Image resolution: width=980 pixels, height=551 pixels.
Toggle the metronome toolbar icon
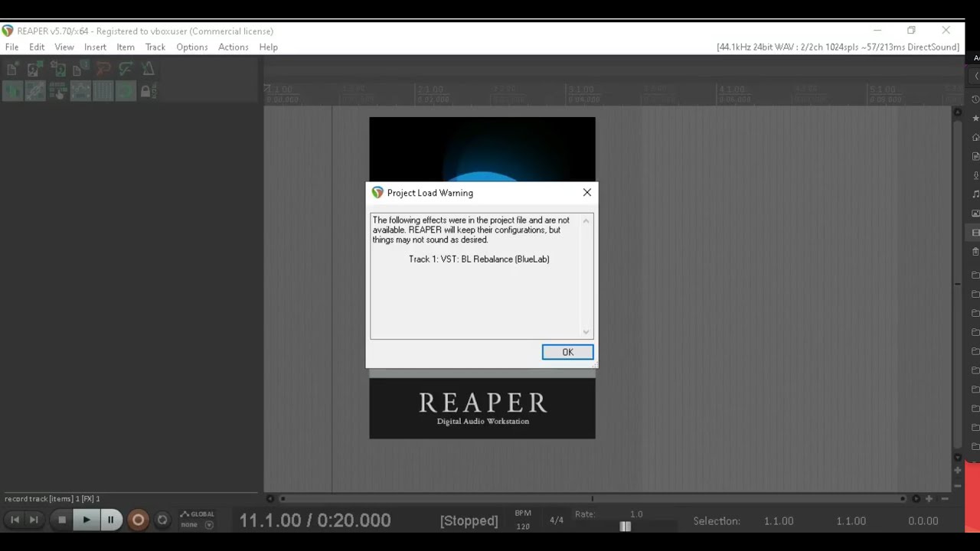pos(148,70)
